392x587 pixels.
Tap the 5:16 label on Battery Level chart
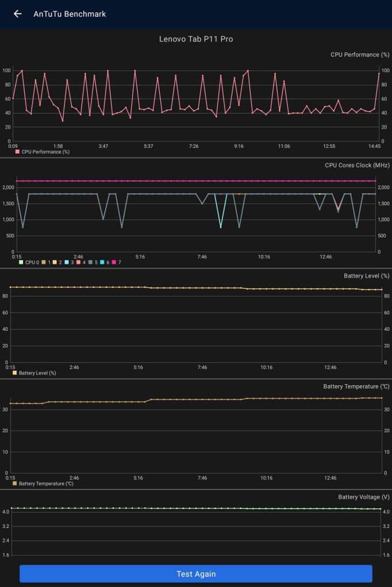tap(138, 367)
